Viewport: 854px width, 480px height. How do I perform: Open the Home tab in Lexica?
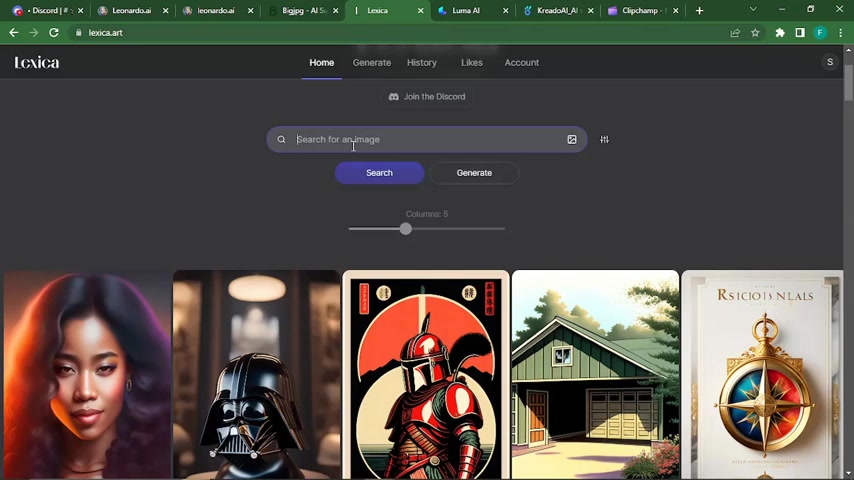(322, 63)
